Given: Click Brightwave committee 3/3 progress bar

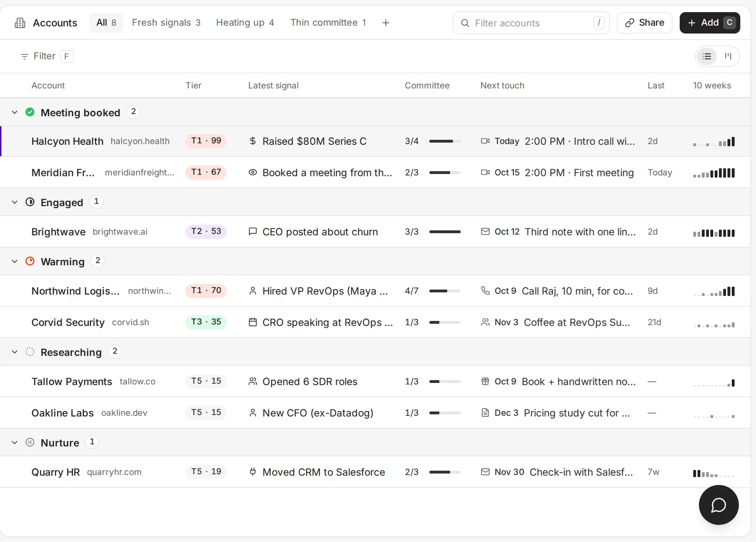Looking at the screenshot, I should tap(445, 232).
